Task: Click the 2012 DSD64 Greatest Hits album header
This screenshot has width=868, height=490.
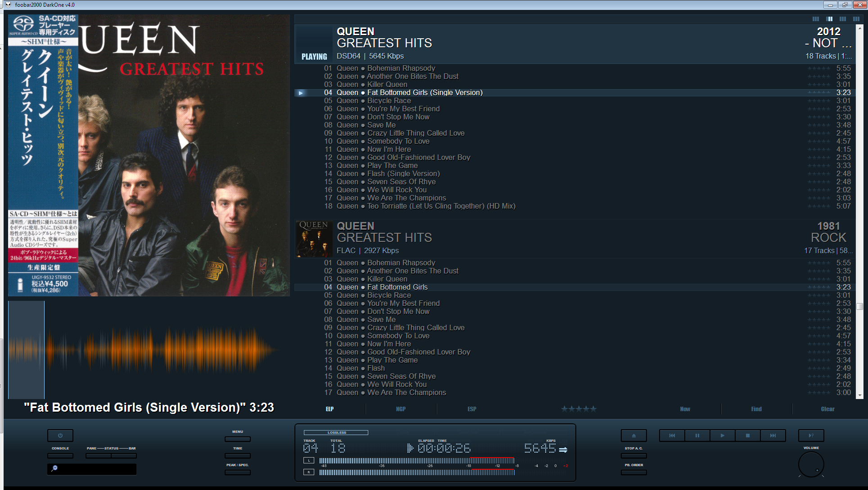Action: (x=575, y=44)
